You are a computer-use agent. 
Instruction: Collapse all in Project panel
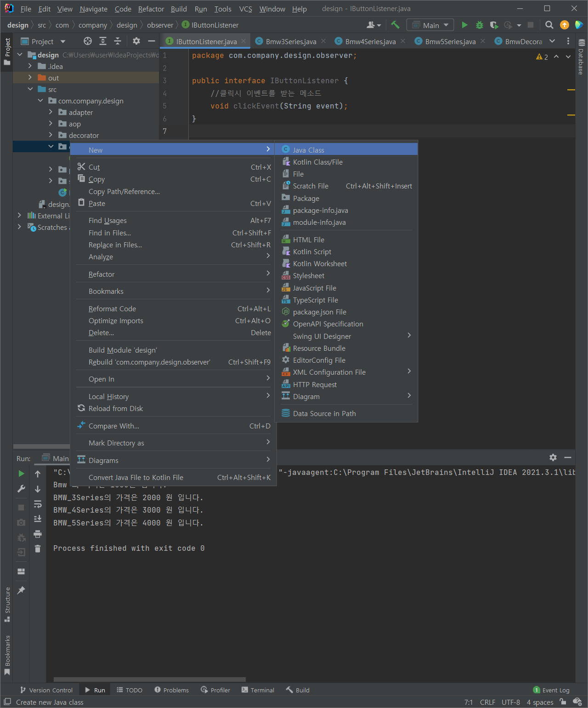point(118,41)
